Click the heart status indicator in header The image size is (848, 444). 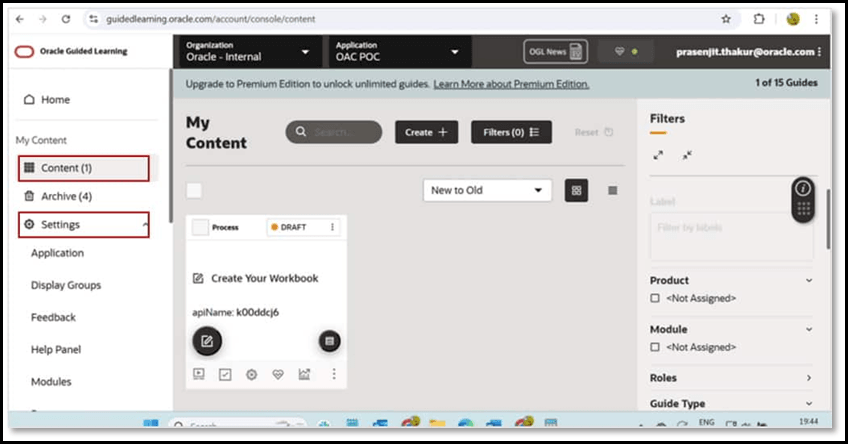(x=626, y=51)
